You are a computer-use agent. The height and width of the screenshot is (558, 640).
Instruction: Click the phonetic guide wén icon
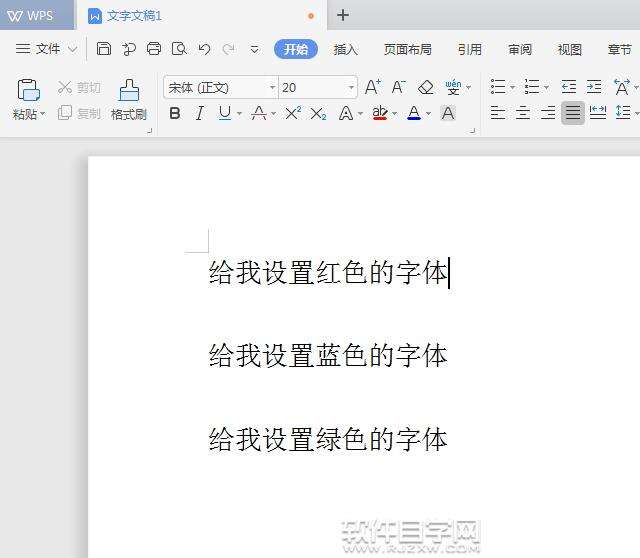pyautogui.click(x=453, y=87)
